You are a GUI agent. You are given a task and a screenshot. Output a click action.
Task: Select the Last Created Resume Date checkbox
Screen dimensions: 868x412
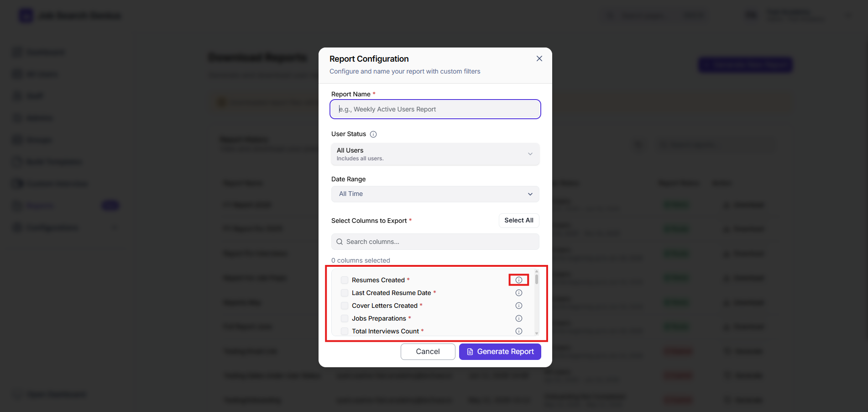coord(345,293)
